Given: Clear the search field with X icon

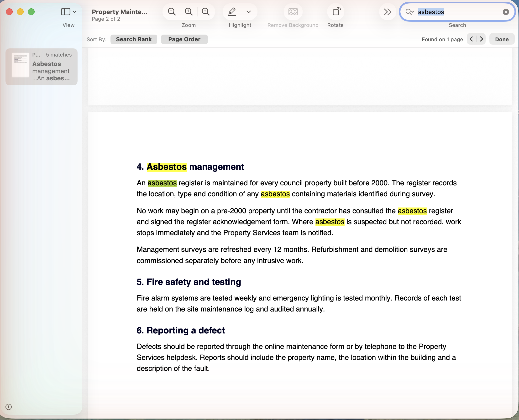Looking at the screenshot, I should [506, 12].
